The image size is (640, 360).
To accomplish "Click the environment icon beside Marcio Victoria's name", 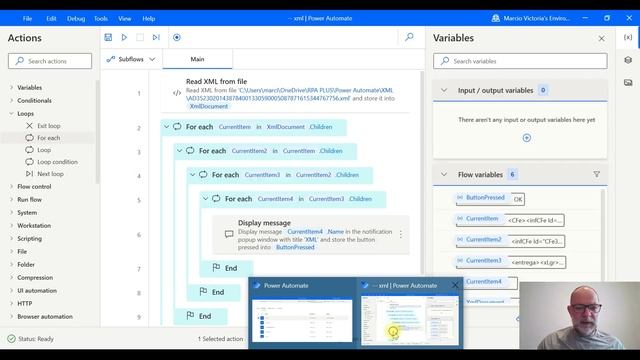I will coord(496,18).
